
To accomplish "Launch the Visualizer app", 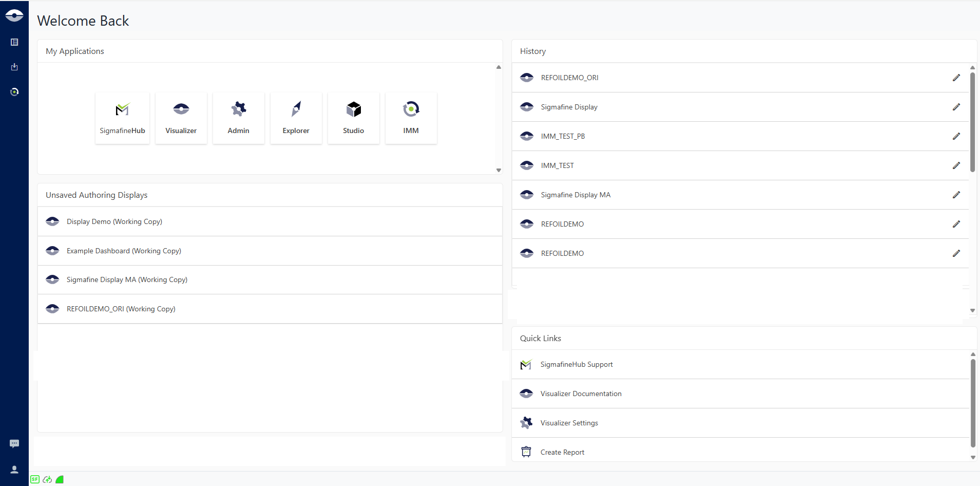I will (181, 118).
